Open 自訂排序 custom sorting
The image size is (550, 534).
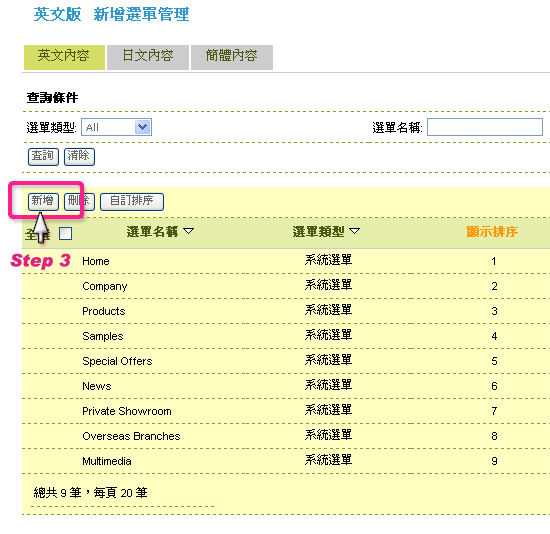coord(132,201)
